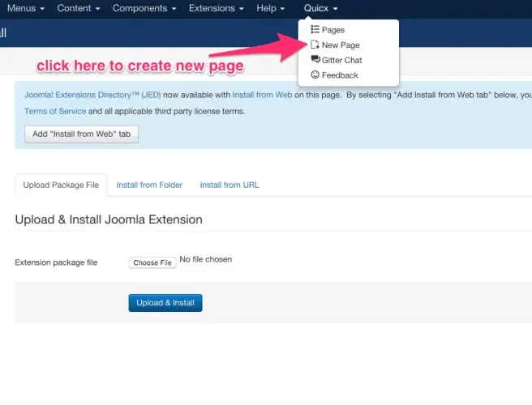
Task: Open Joomla! Extensions Directory link
Action: [x=92, y=95]
